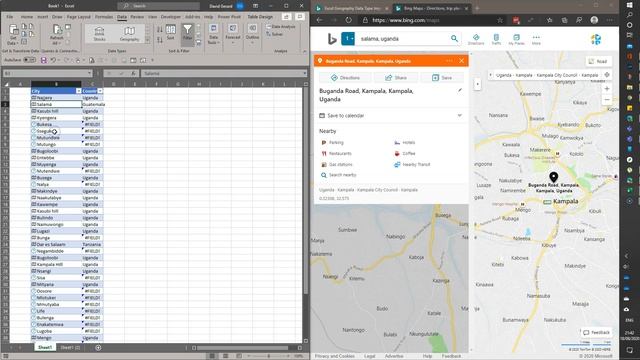Click the black map pin on Buganda Road
The image size is (640, 360).
[x=553, y=177]
